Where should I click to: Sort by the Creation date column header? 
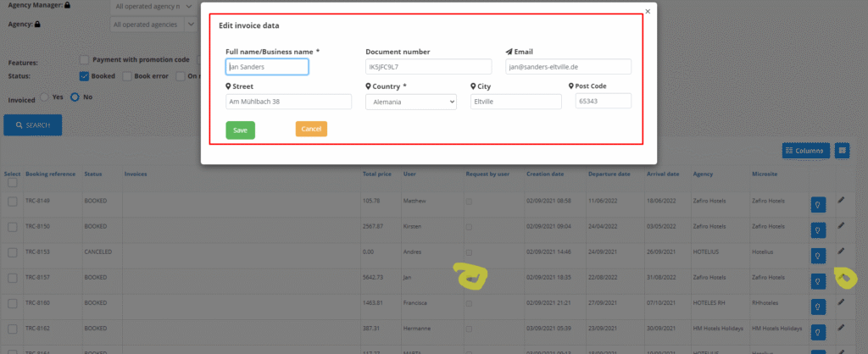point(545,174)
